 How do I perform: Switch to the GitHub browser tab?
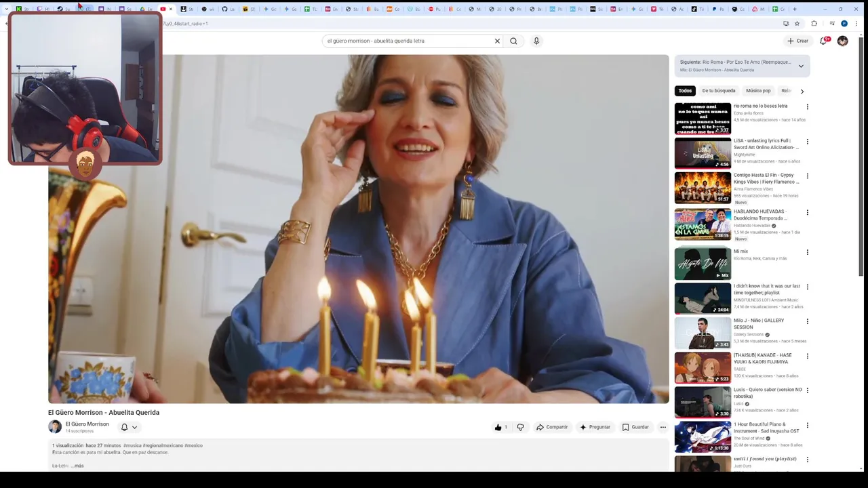tap(228, 9)
